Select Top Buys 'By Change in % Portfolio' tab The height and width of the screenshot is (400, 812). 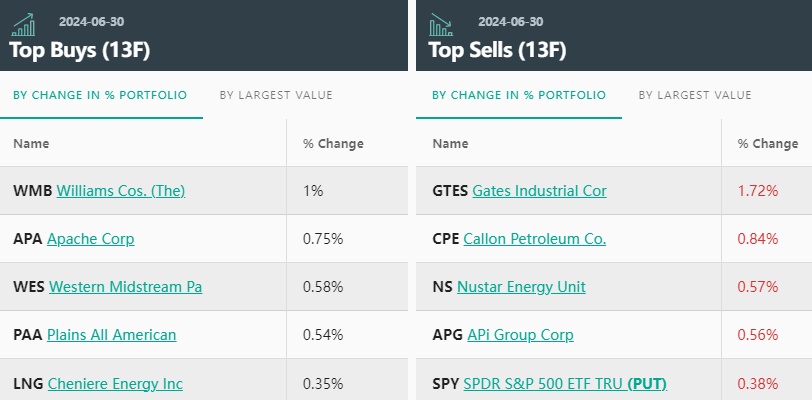(x=100, y=95)
